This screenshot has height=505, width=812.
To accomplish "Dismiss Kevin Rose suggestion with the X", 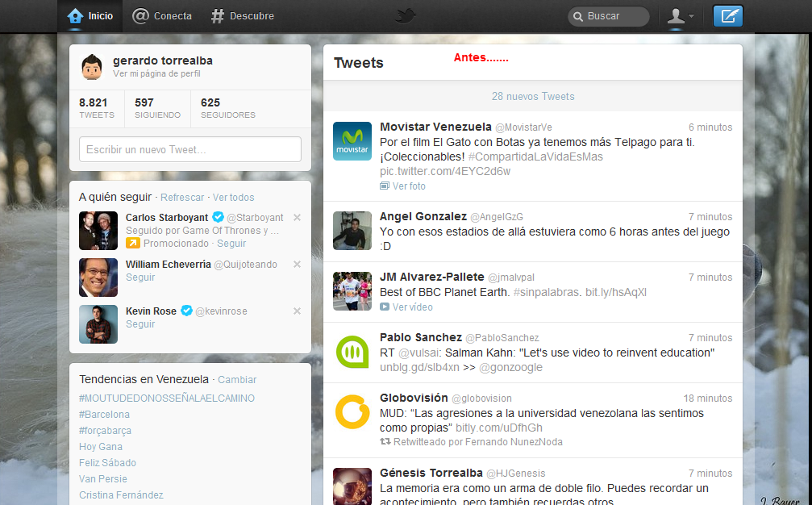I will [296, 311].
